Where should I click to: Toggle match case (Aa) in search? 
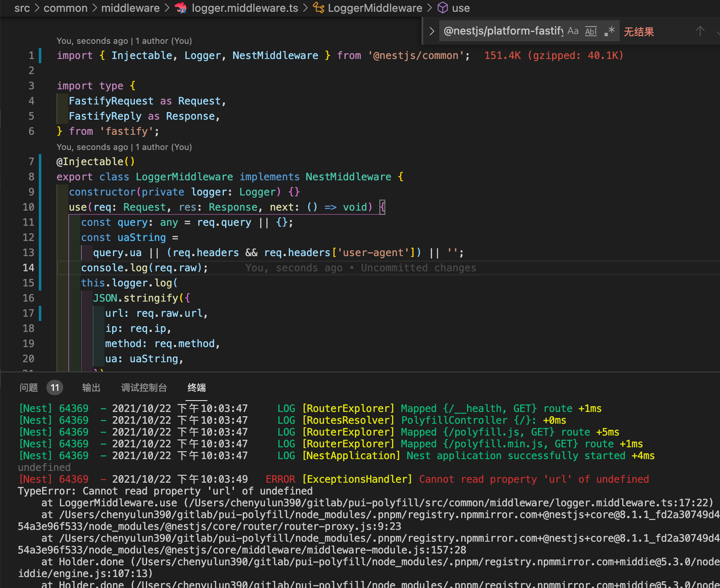[572, 31]
